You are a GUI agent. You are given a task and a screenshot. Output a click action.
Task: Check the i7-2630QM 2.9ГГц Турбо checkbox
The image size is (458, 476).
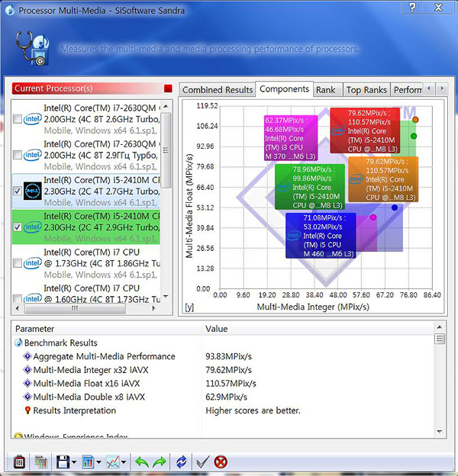pyautogui.click(x=18, y=155)
